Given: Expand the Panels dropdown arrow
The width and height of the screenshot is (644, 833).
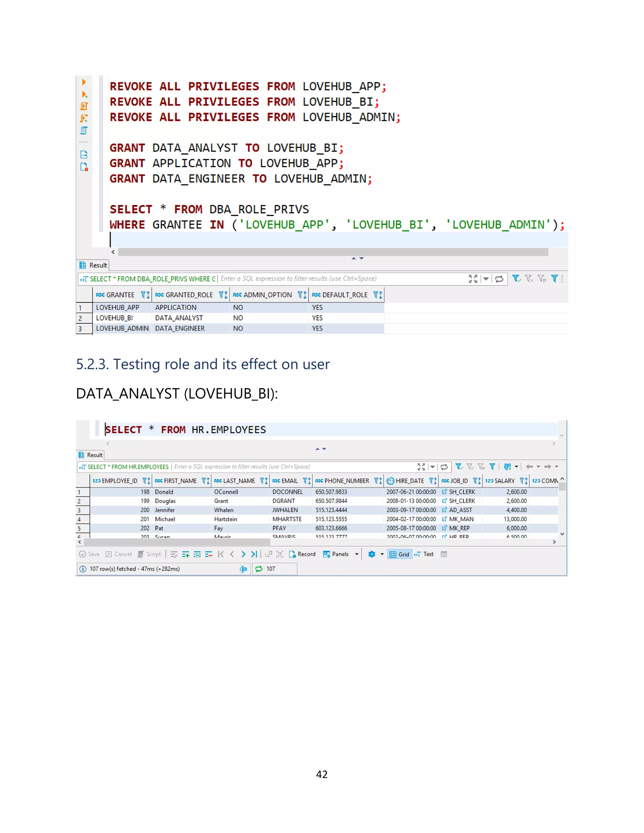Looking at the screenshot, I should (x=357, y=554).
